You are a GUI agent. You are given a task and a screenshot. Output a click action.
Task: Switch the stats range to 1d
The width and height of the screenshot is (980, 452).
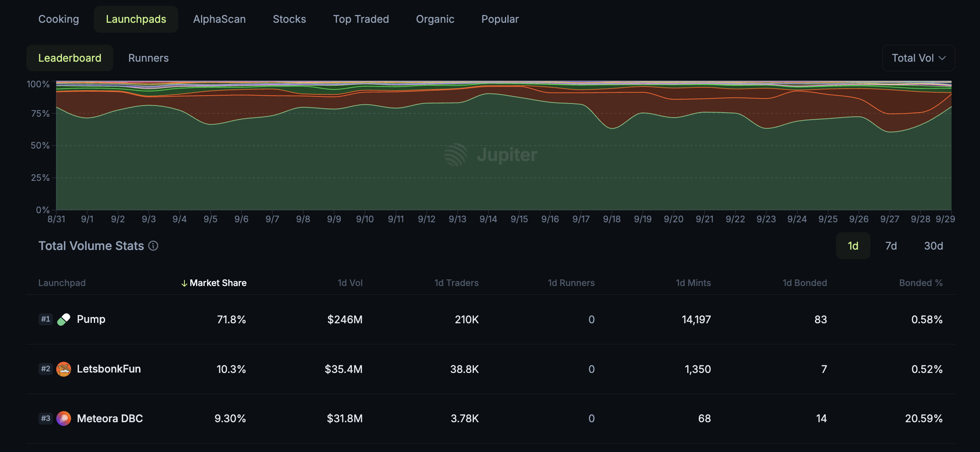(853, 246)
